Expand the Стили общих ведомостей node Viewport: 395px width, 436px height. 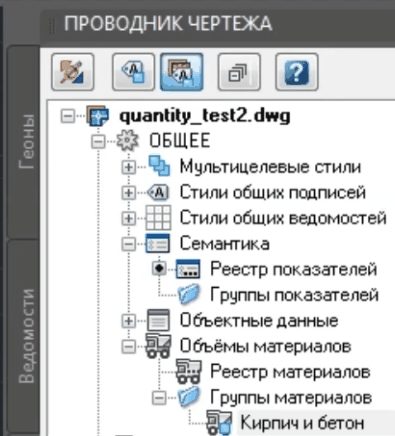129,219
